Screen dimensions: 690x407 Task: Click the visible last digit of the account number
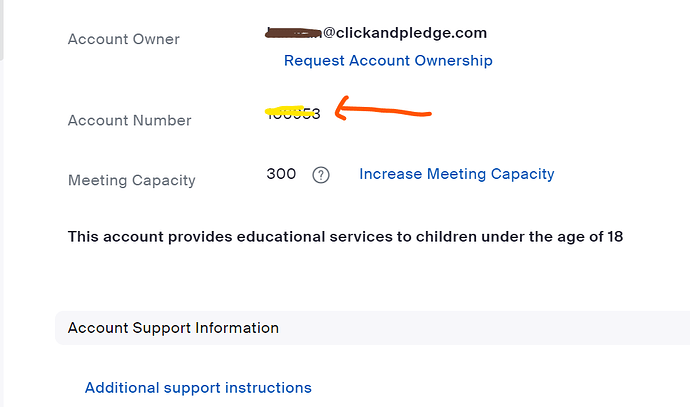click(x=316, y=114)
